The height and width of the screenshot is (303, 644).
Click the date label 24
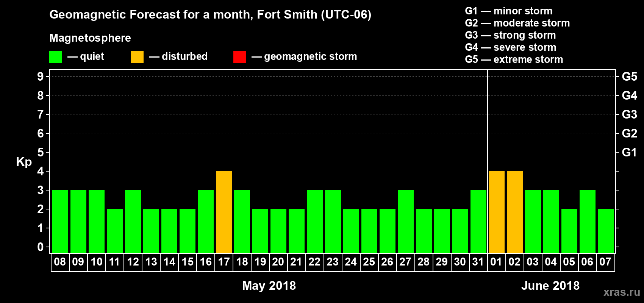point(351,262)
